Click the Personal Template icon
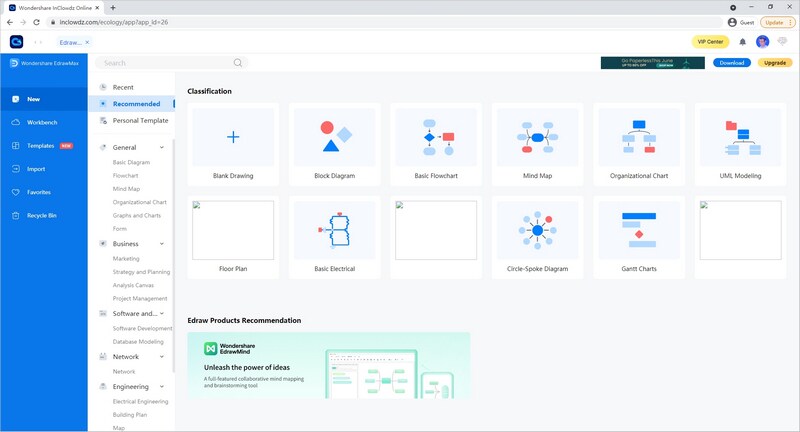Screen dimensions: 800x432 click(103, 120)
